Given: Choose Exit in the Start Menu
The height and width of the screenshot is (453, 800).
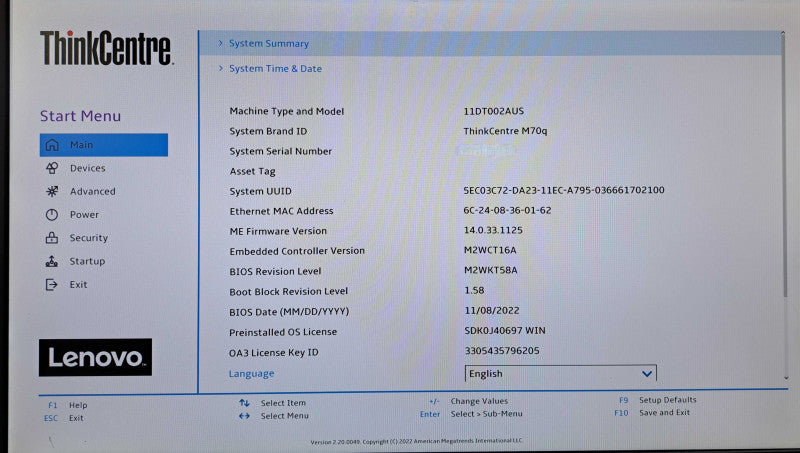Looking at the screenshot, I should click(x=79, y=285).
